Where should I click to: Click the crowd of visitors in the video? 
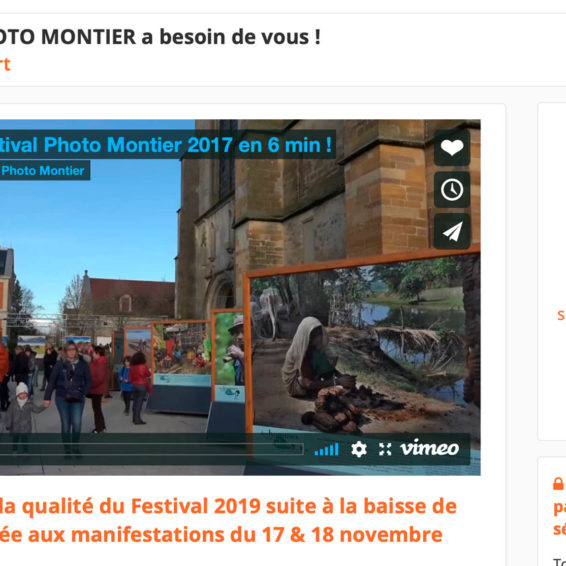pyautogui.click(x=72, y=383)
